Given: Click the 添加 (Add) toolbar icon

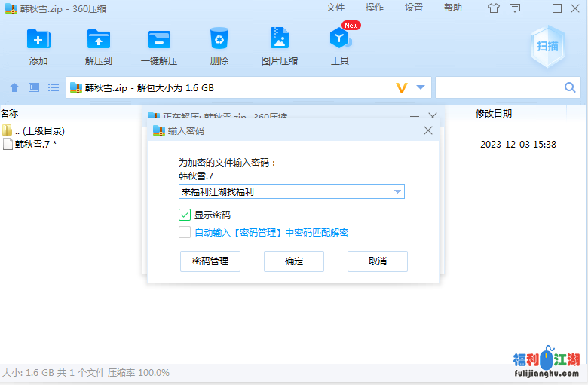Looking at the screenshot, I should (38, 40).
